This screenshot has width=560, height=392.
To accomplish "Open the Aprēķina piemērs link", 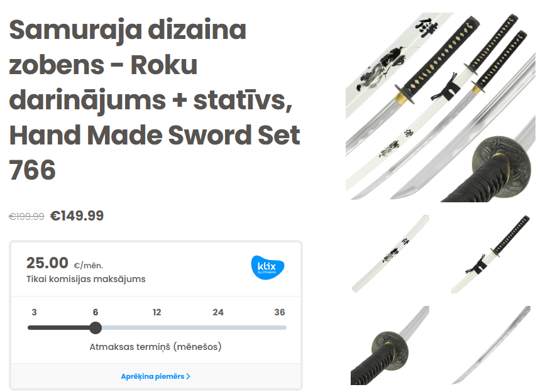I will (x=155, y=376).
